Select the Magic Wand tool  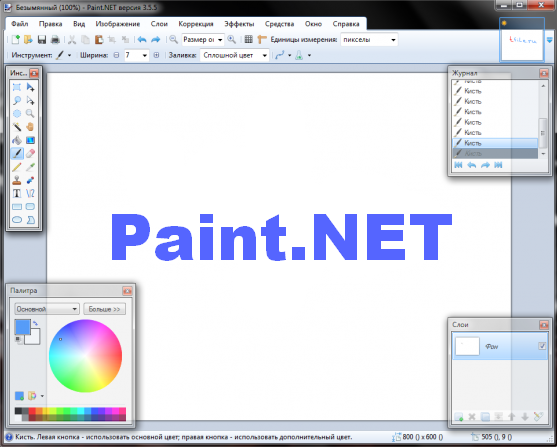click(17, 127)
